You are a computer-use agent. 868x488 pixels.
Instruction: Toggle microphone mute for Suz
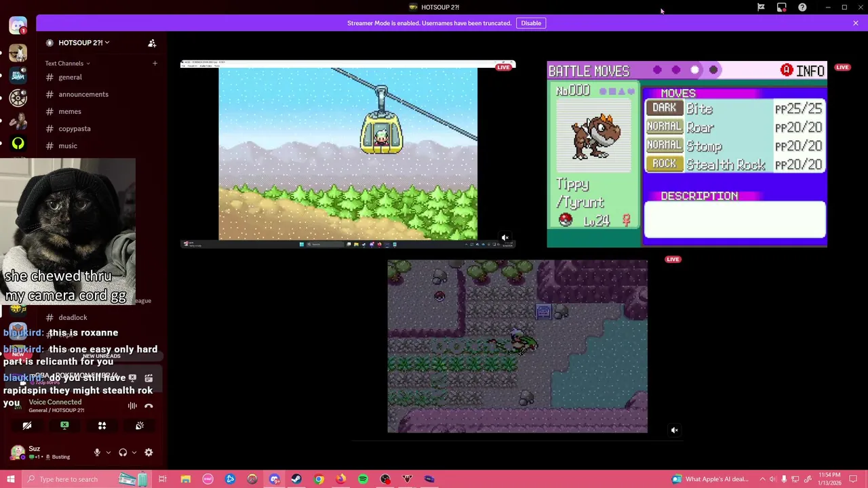pyautogui.click(x=97, y=452)
